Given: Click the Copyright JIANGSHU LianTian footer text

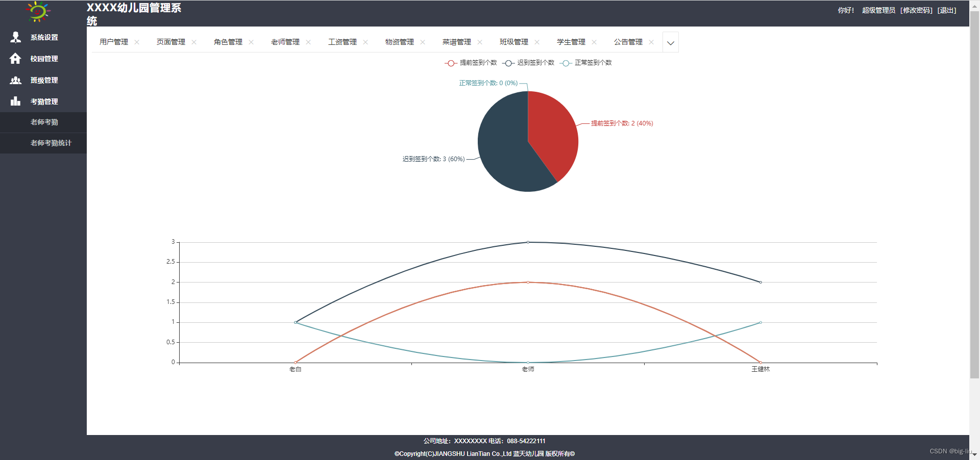Looking at the screenshot, I should coord(484,454).
